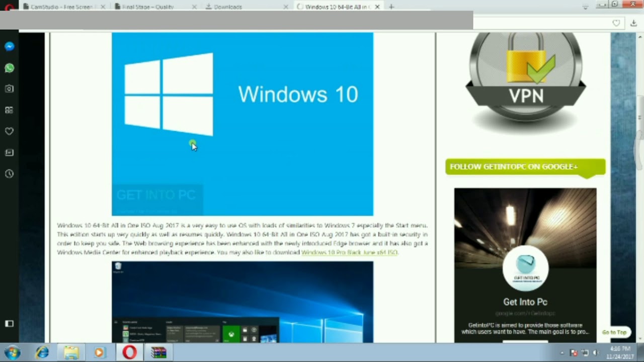
Task: Open the Get Into Pc Google+ profile name
Action: tap(525, 302)
